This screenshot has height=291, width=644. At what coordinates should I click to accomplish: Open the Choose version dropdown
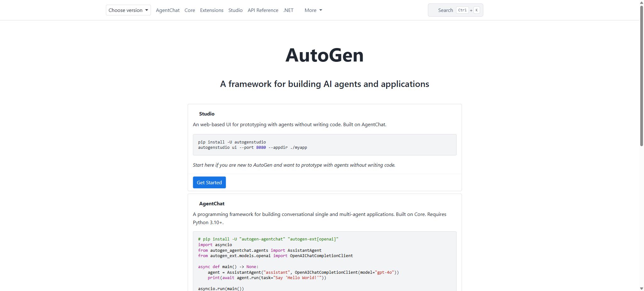(128, 10)
